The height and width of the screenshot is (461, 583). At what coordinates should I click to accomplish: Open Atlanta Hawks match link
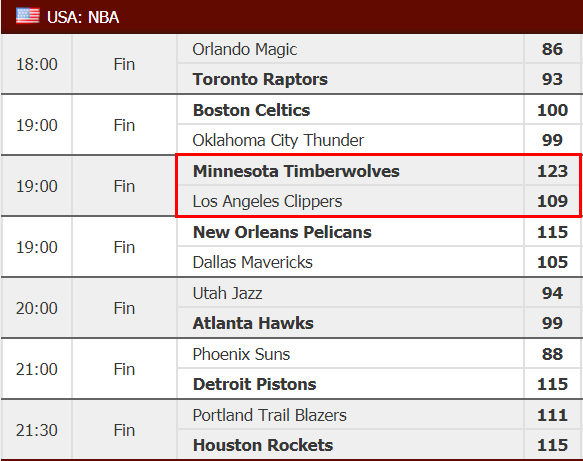pyautogui.click(x=253, y=323)
